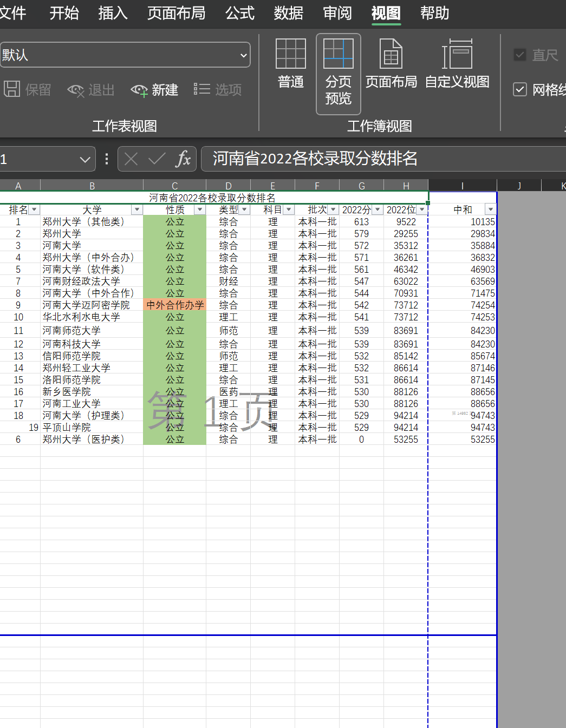
Task: Click rank value 63022
Action: (x=406, y=281)
